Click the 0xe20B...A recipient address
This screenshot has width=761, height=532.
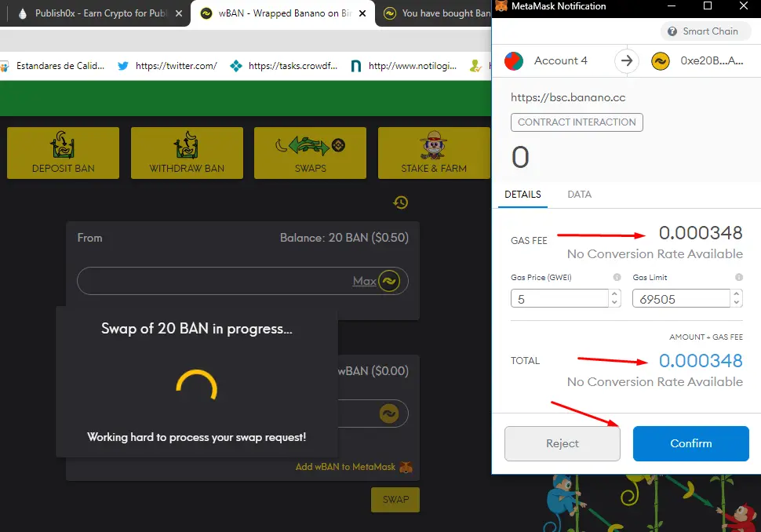coord(712,60)
